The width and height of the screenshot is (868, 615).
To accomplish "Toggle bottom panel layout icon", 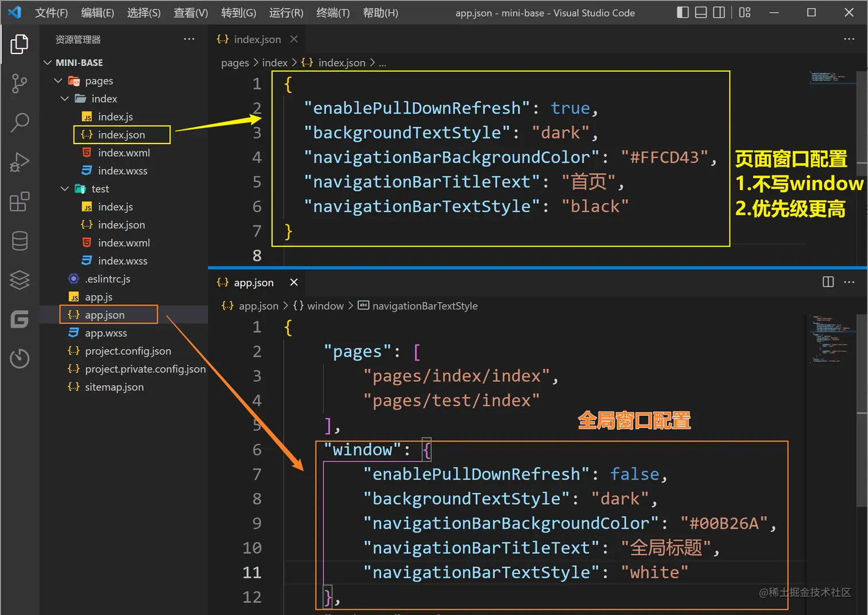I will [x=701, y=13].
